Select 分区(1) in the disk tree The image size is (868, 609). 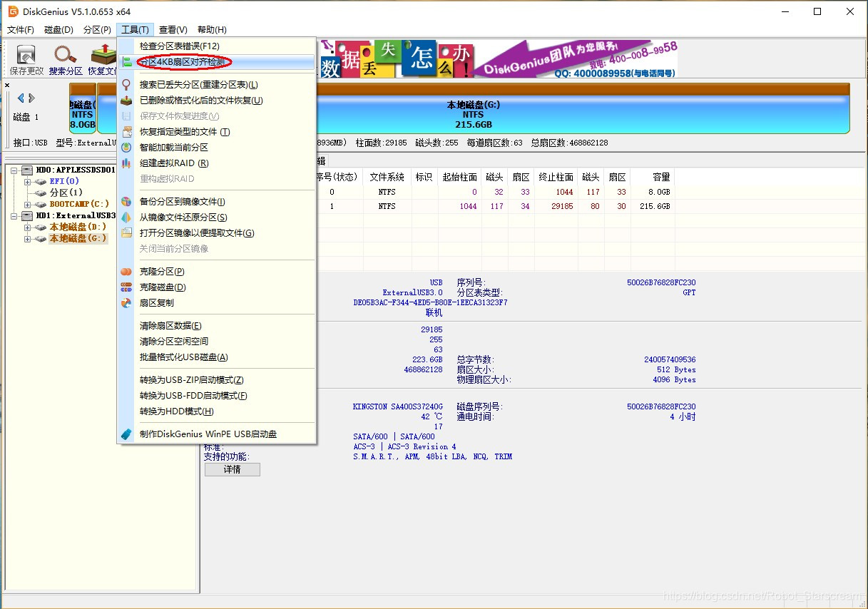pos(66,193)
